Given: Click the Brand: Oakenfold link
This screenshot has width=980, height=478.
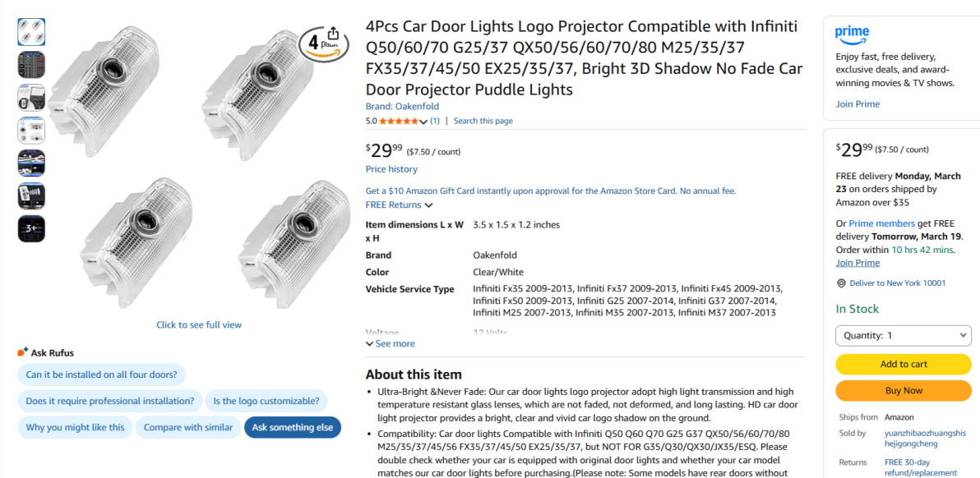Looking at the screenshot, I should [x=402, y=107].
